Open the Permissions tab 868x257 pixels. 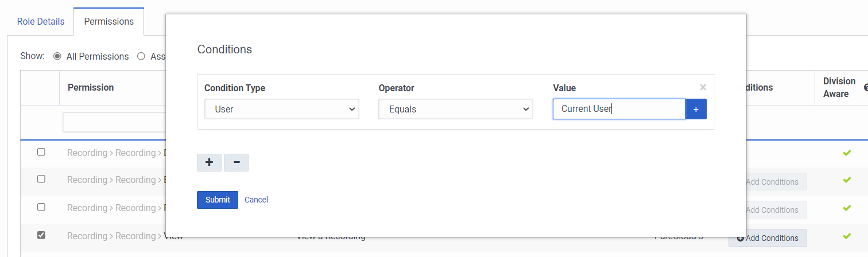tap(108, 22)
